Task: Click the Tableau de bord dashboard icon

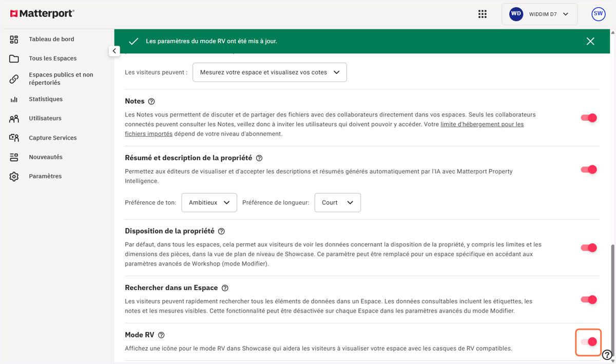Action: tap(14, 40)
